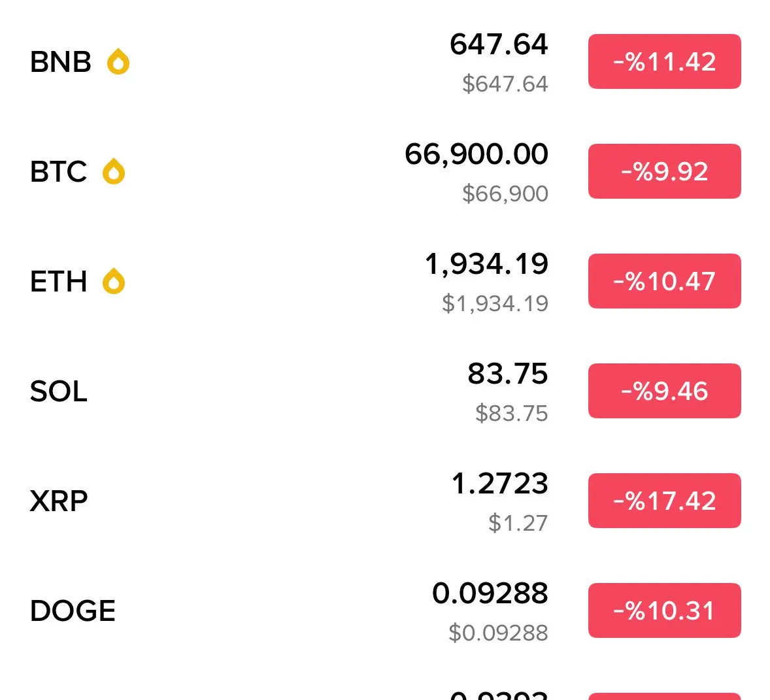Tap the XRP price 1.2723

[x=499, y=484]
